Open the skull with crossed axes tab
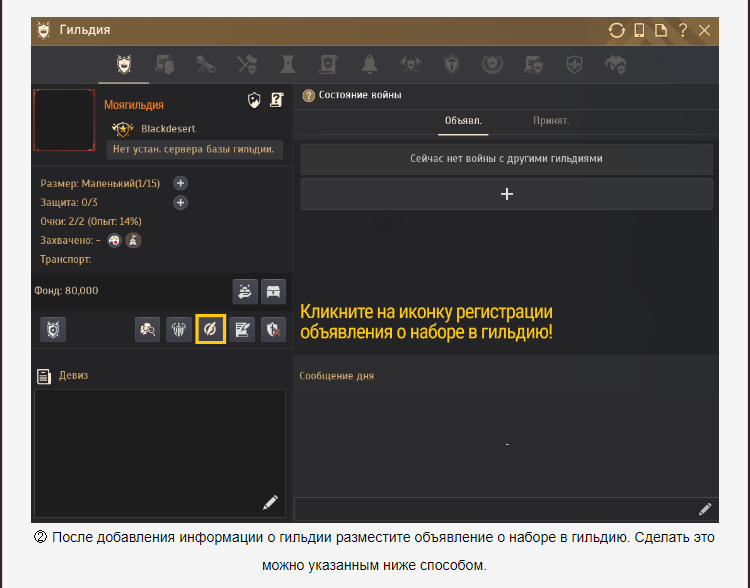This screenshot has width=750, height=588. click(410, 65)
